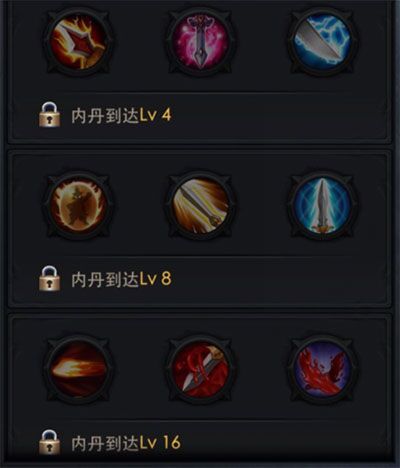Viewport: 400px width, 468px height.
Task: Click the gold Lv 16 level number
Action: pyautogui.click(x=160, y=443)
